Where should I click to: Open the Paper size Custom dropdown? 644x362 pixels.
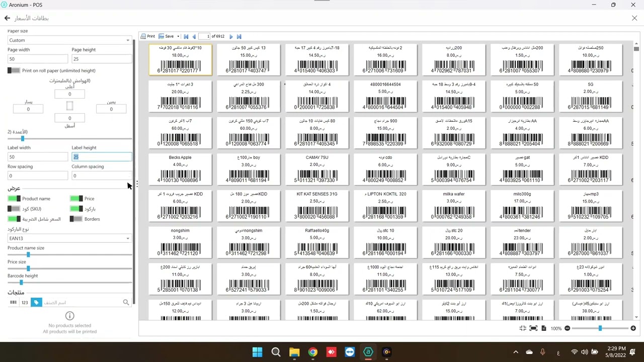[69, 40]
